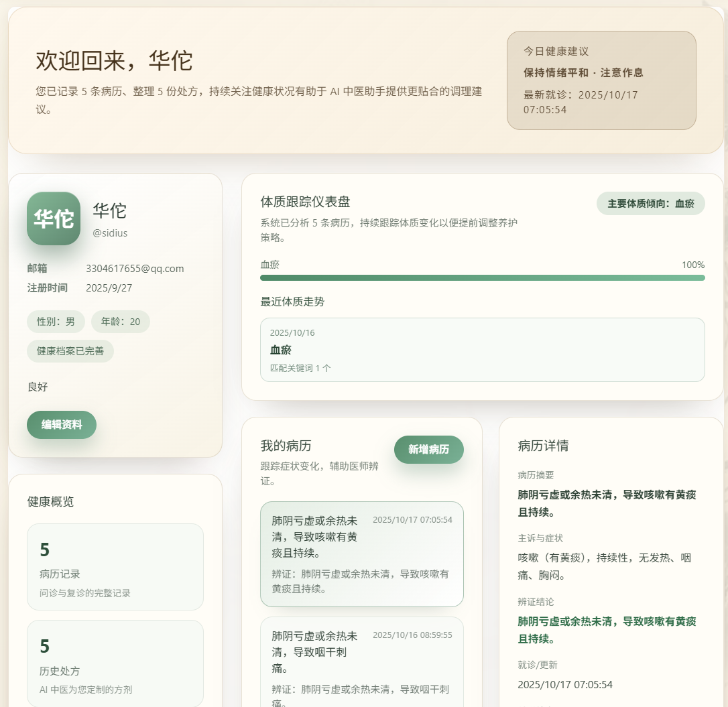Click the 病历记录 overview card
The image size is (728, 707).
[115, 567]
